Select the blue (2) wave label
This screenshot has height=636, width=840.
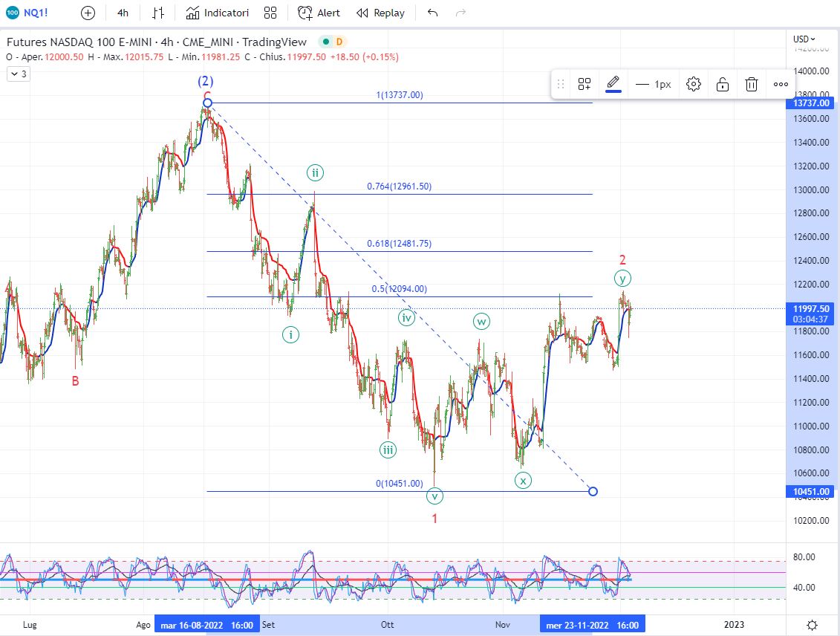(x=206, y=82)
